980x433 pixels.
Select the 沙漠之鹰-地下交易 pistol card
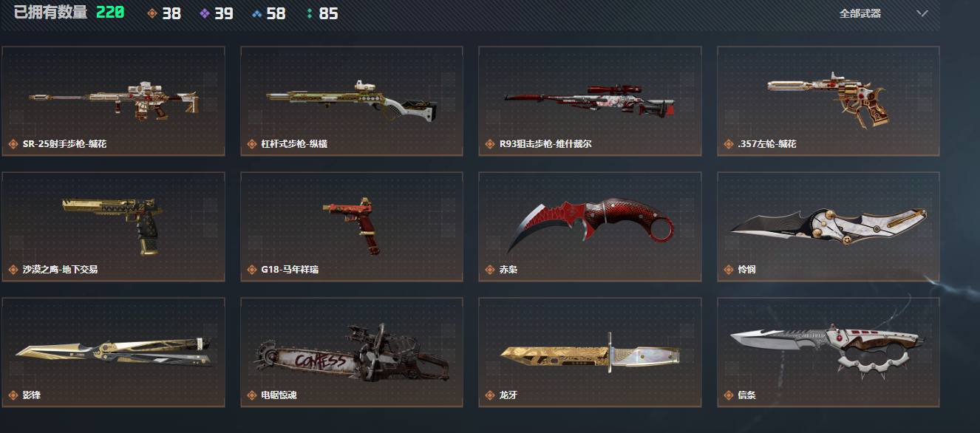(114, 227)
